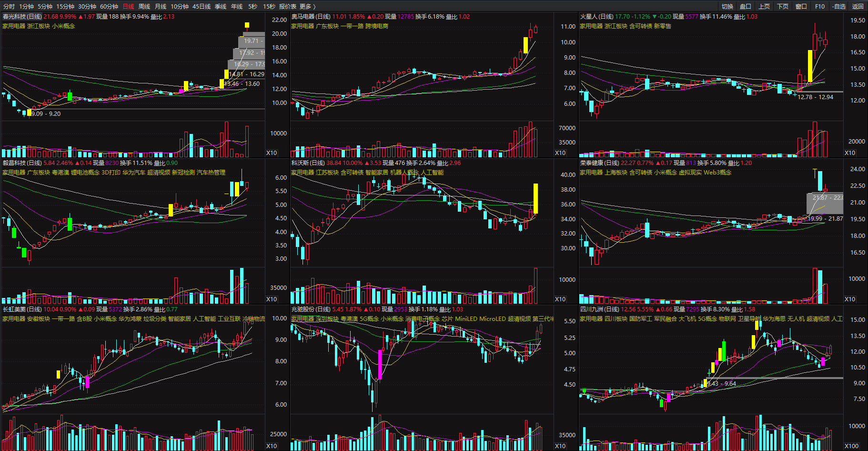The width and height of the screenshot is (868, 451).
Task: Go to next page with 下页
Action: click(x=783, y=6)
